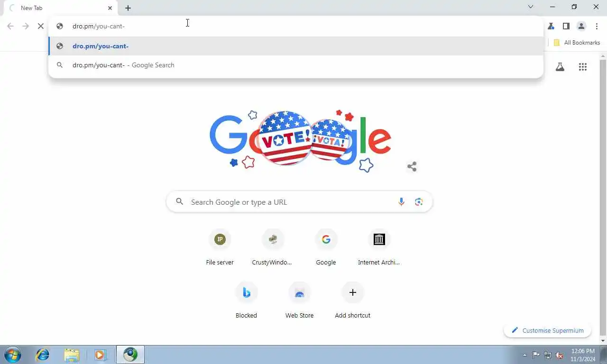Open Search Labs flask icon on page

coord(560,67)
